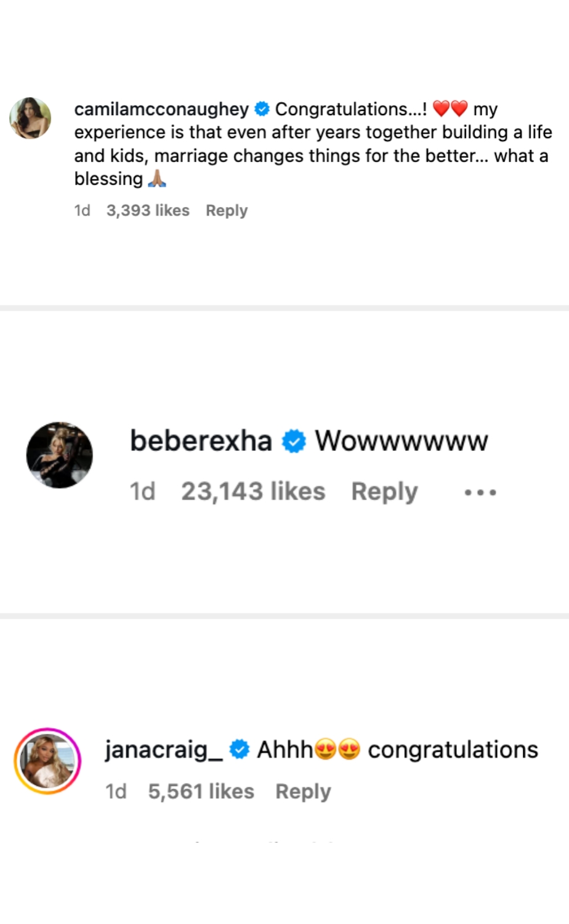The height and width of the screenshot is (924, 569).
Task: Click the second red heart emoji
Action: 461,108
